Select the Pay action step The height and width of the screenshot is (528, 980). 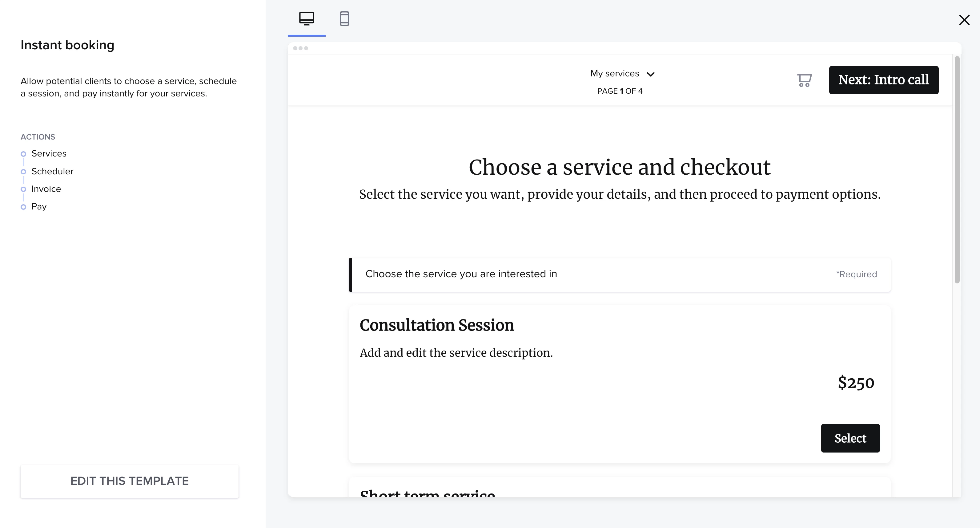tap(39, 206)
